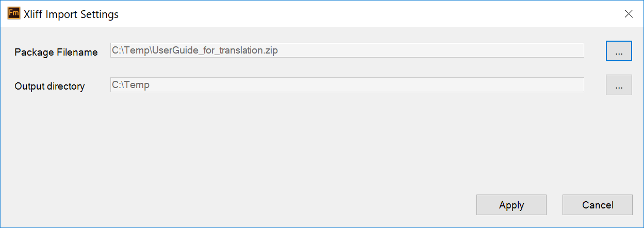The image size is (644, 228).
Task: Open folder picker via Output directory ellipsis button
Action: coord(619,85)
